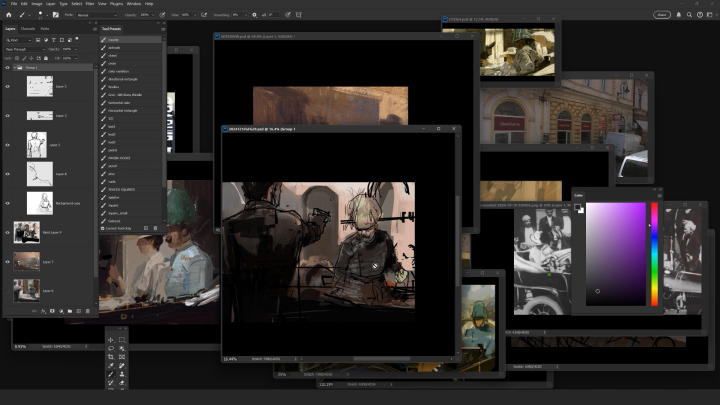The width and height of the screenshot is (720, 405).
Task: Open the painting Mode Normal dropdown
Action: click(97, 15)
